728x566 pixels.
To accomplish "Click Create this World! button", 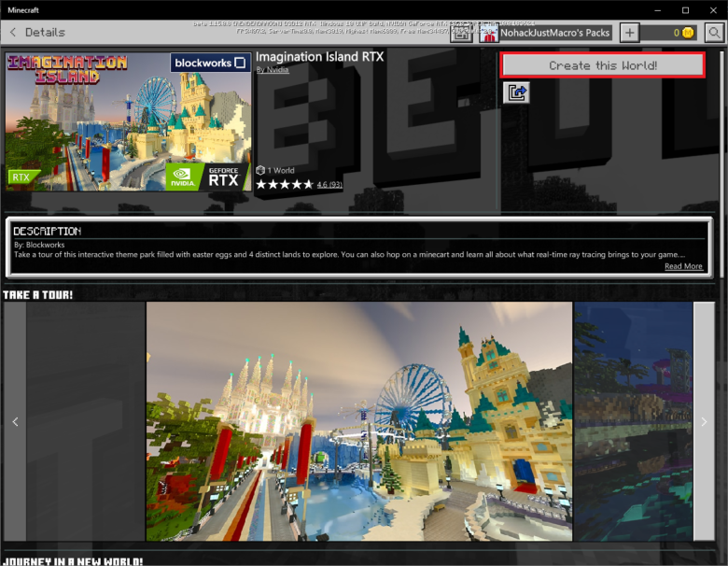I will tap(603, 65).
